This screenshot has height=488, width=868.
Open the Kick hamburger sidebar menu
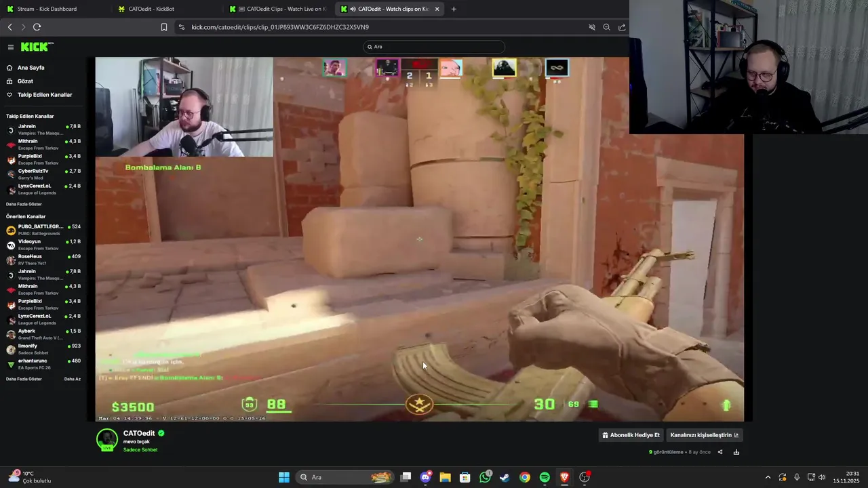pos(11,47)
